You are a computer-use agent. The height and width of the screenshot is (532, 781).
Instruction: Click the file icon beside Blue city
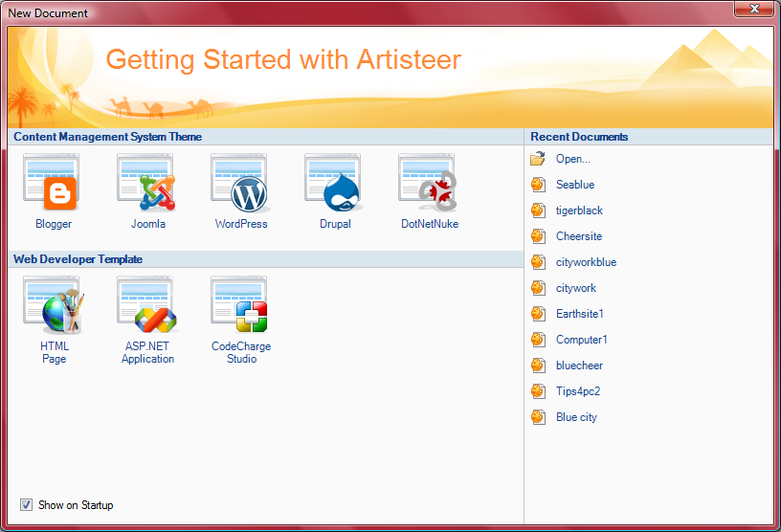point(538,418)
